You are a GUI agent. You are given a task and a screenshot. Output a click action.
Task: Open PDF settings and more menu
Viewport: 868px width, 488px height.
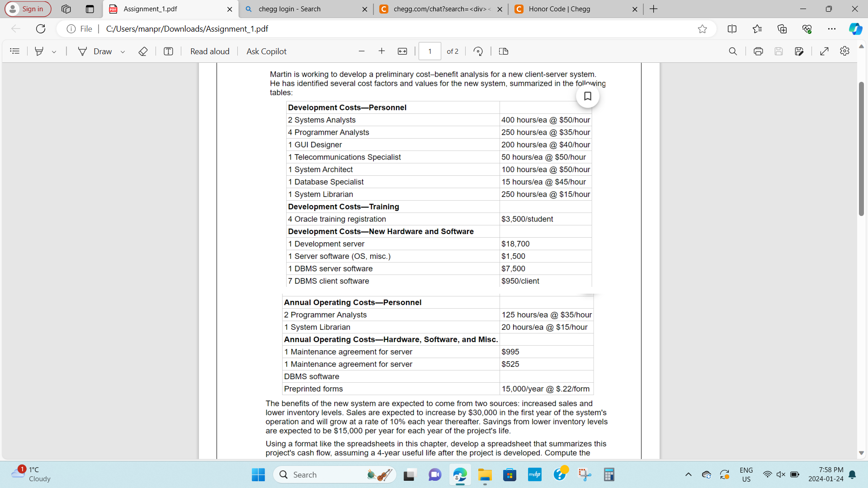[845, 51]
